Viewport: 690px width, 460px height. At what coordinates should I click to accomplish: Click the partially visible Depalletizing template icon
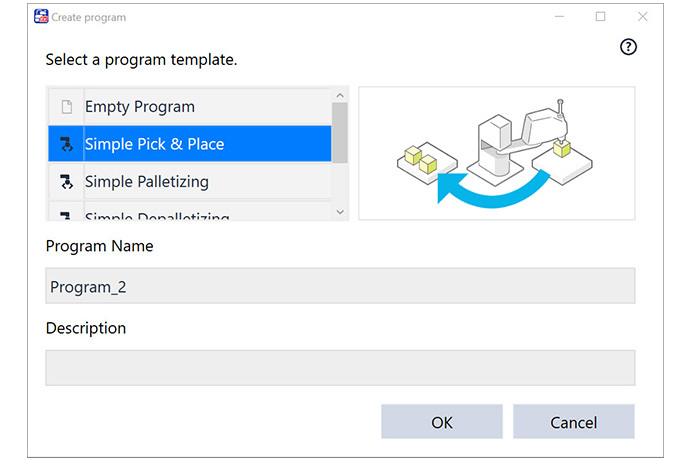click(x=66, y=216)
